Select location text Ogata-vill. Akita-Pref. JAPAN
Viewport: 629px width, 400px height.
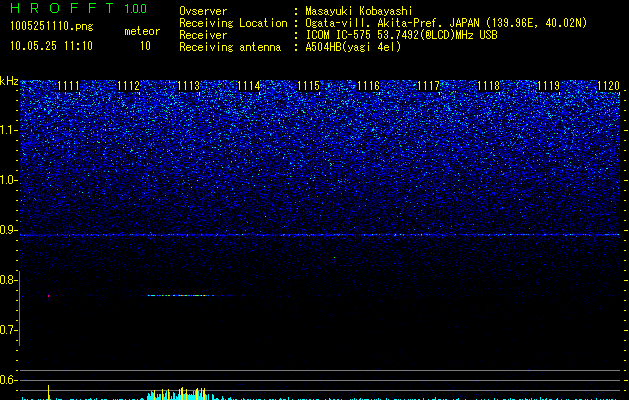coord(392,23)
